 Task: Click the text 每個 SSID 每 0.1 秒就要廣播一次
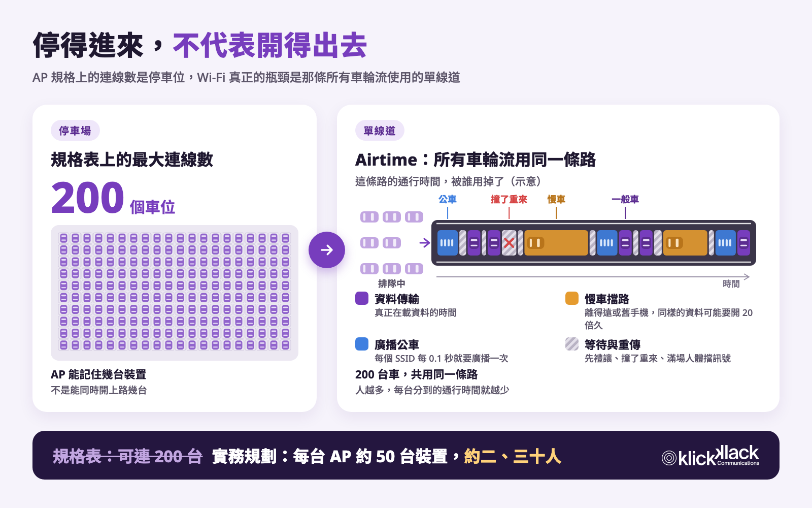pyautogui.click(x=442, y=358)
